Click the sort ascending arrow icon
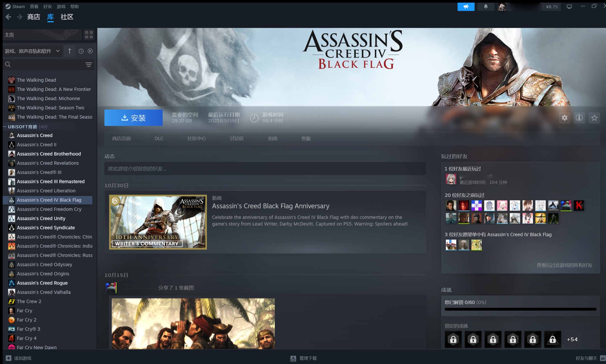606x364 pixels. [69, 51]
